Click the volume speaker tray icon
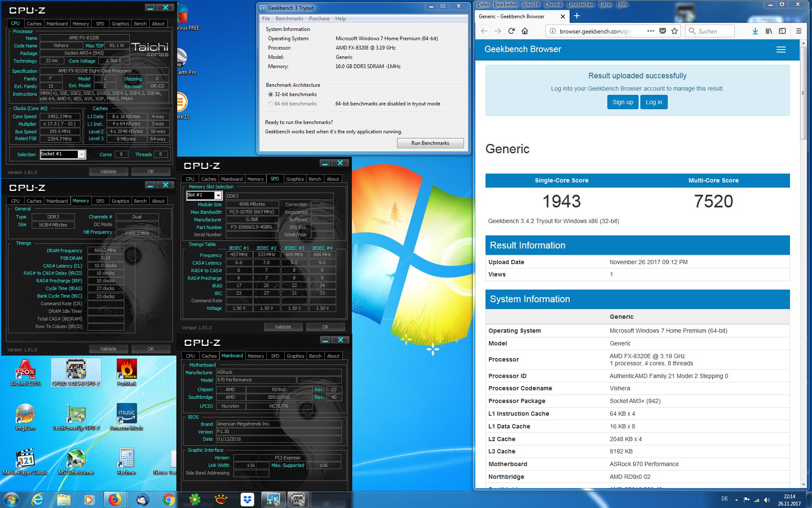812x508 pixels. coord(767,500)
